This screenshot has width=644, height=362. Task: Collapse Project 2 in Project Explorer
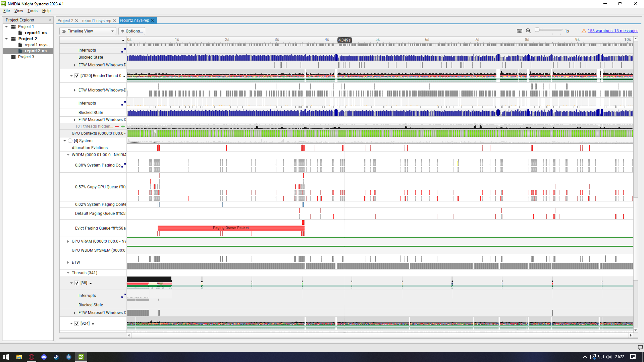point(6,39)
